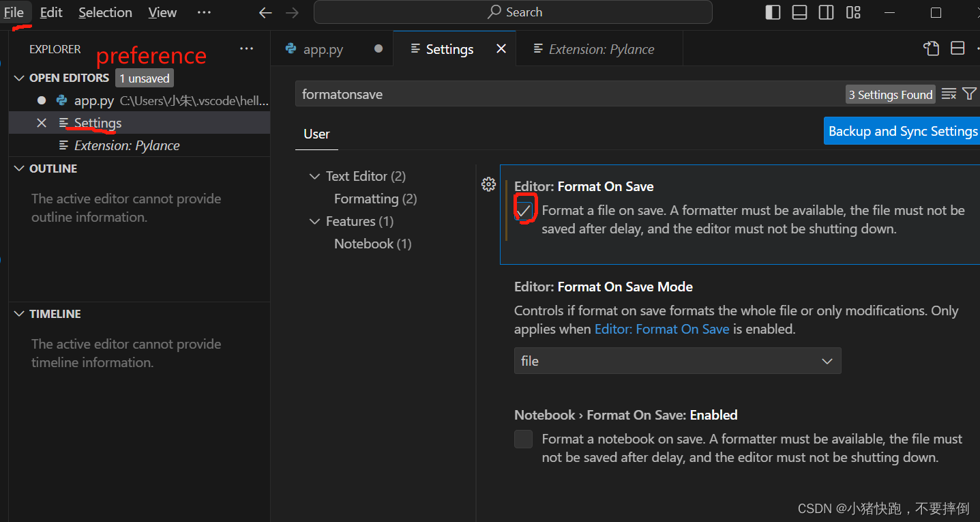Viewport: 980px width, 522px height.
Task: Open the Format On Save Mode dropdown
Action: (x=677, y=361)
